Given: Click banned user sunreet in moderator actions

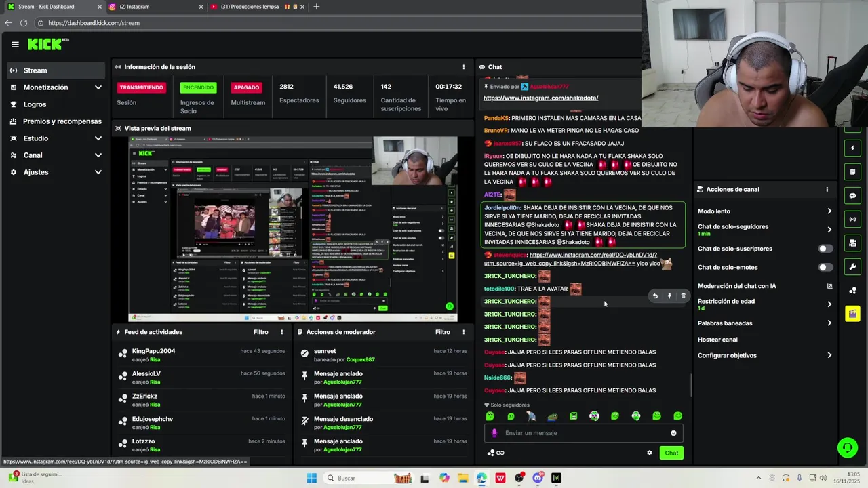Looking at the screenshot, I should pyautogui.click(x=325, y=351).
